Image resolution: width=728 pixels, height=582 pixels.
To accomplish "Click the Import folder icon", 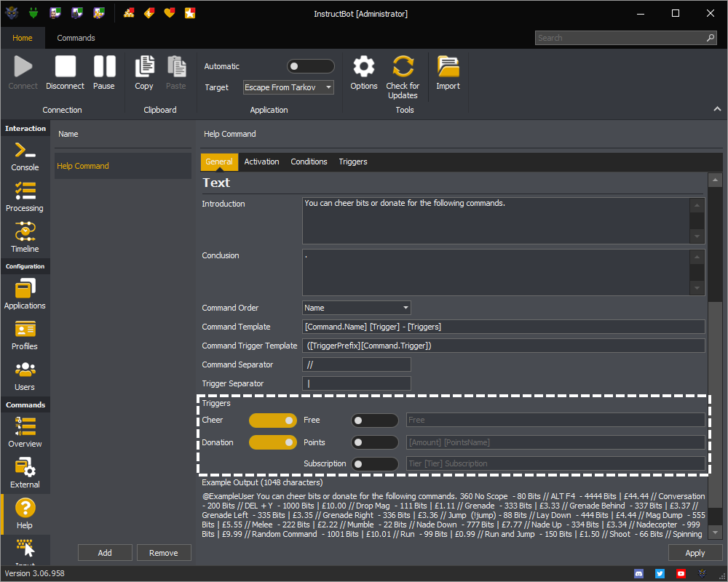I will coord(448,66).
